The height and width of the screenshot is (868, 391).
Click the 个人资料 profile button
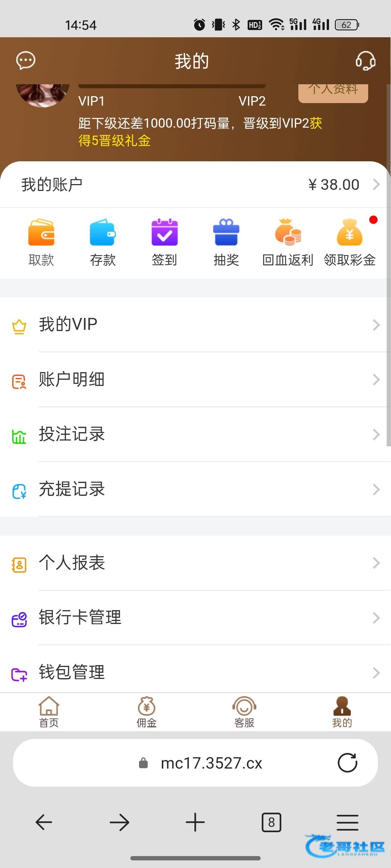click(333, 91)
